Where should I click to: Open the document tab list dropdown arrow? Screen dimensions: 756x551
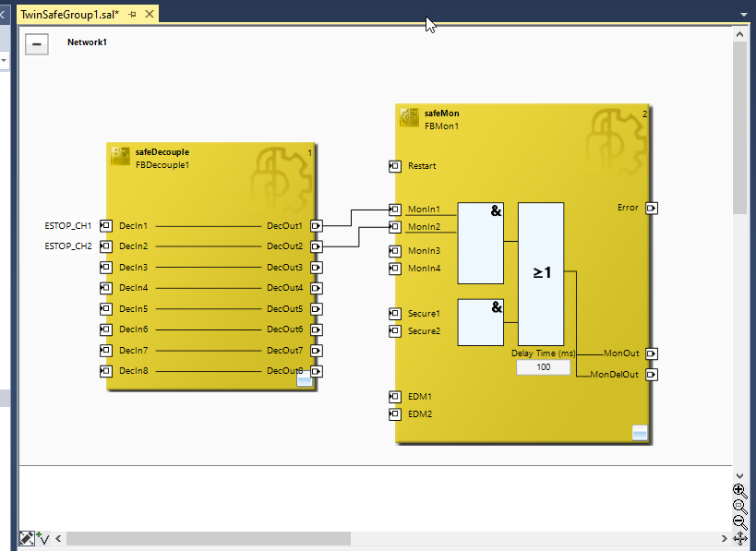click(743, 15)
